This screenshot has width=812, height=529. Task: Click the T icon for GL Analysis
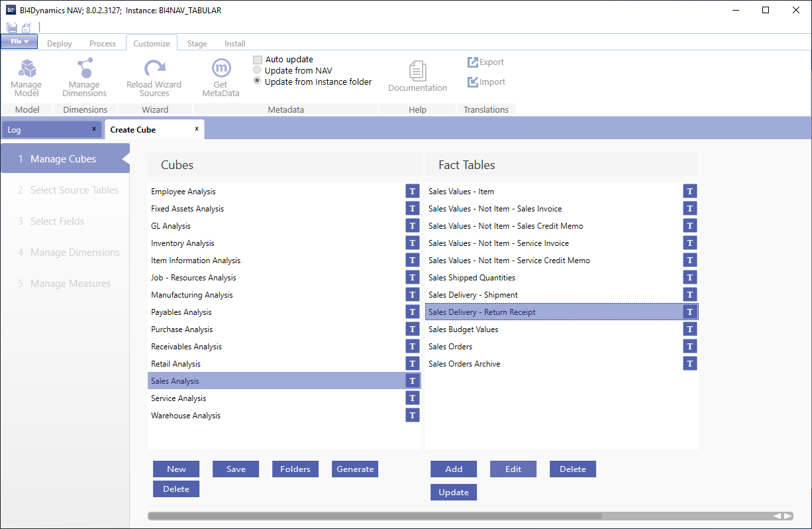click(x=413, y=226)
